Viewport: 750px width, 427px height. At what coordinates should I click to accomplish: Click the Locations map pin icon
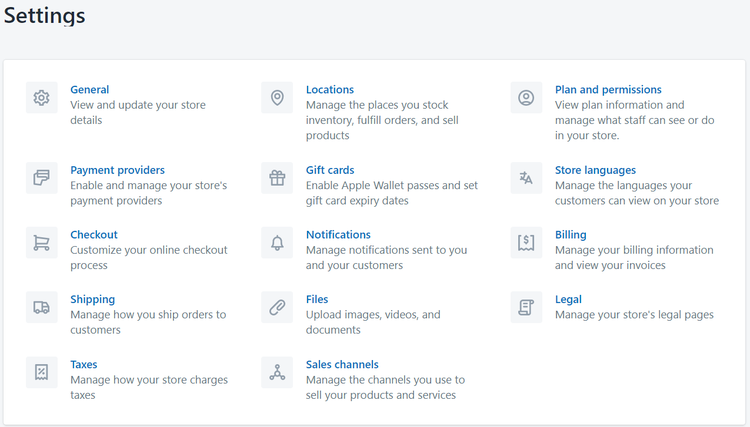[x=277, y=98]
